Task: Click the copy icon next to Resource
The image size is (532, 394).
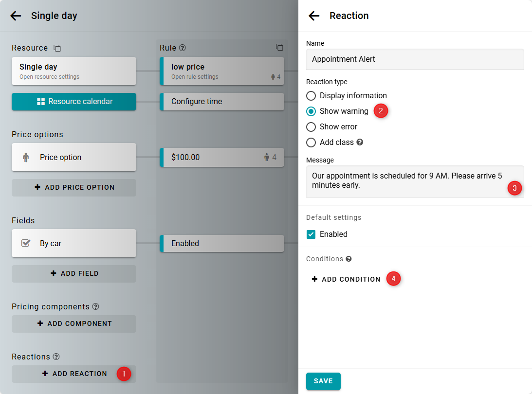Action: tap(57, 48)
